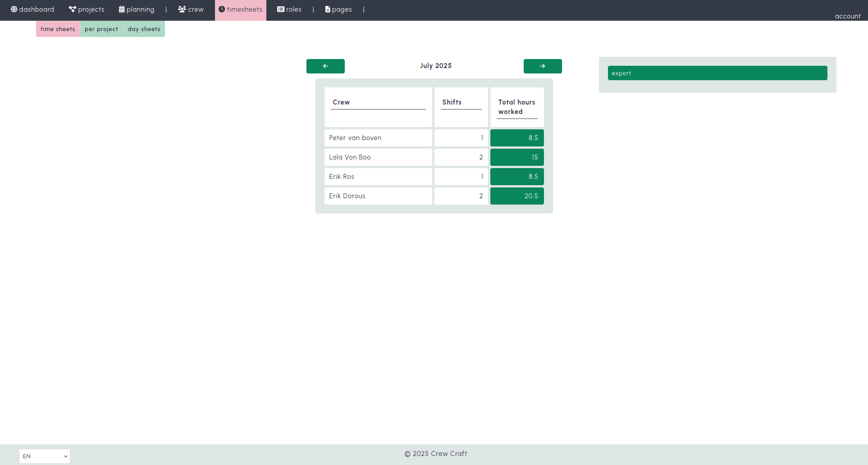Select Peter van boven crew row
868x465 pixels.
pos(378,138)
